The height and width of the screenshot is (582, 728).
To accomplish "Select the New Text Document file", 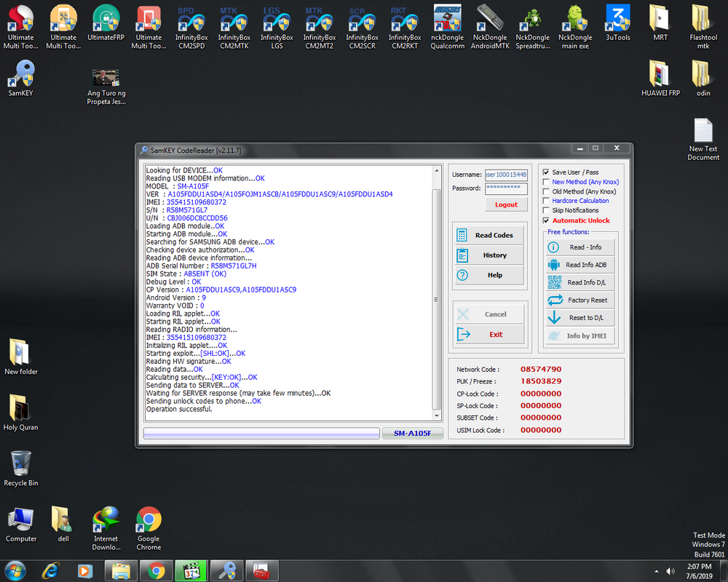I will 703,139.
